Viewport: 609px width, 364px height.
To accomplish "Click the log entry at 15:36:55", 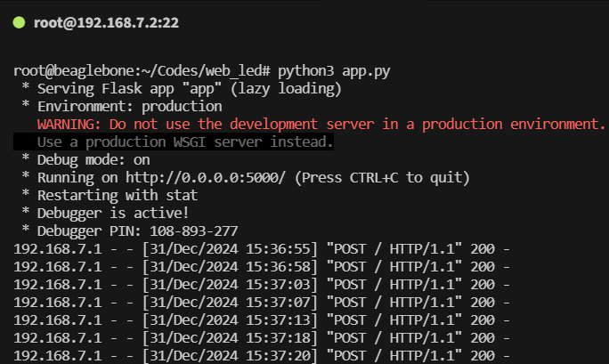I will point(262,248).
